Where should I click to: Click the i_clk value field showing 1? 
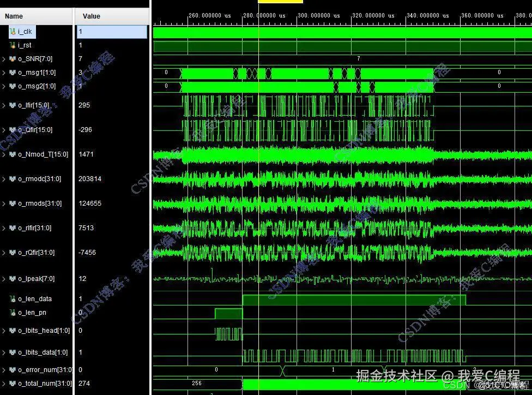(x=112, y=32)
